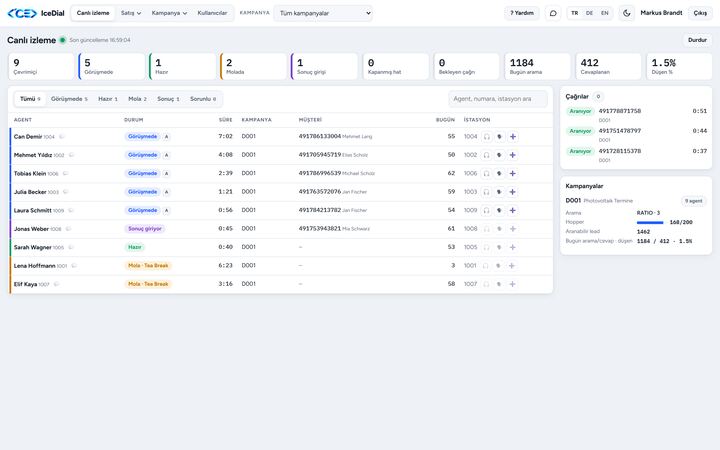Screen dimensions: 720x450
Task: Click the plus join icon in Can Demir row
Action: (x=513, y=137)
